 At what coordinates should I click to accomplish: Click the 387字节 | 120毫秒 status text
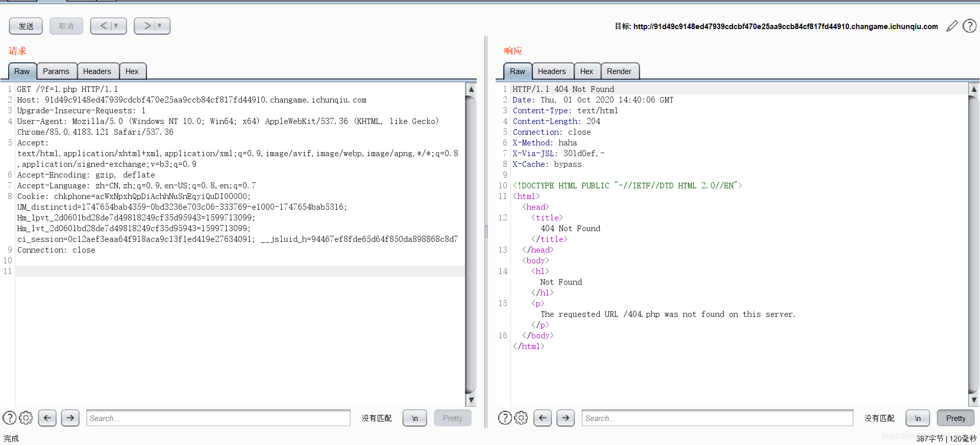pyautogui.click(x=946, y=439)
